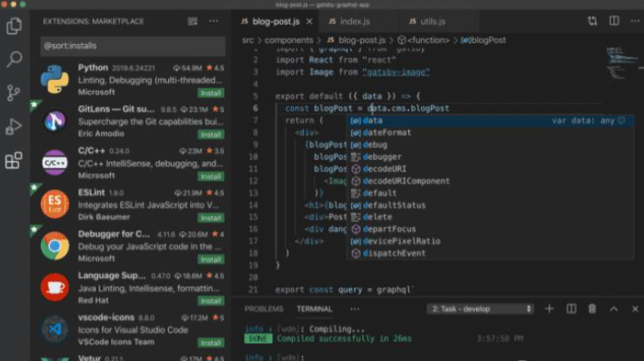Viewport: 644px width, 361px height.
Task: Switch to the blog-post.js tab
Action: [276, 21]
